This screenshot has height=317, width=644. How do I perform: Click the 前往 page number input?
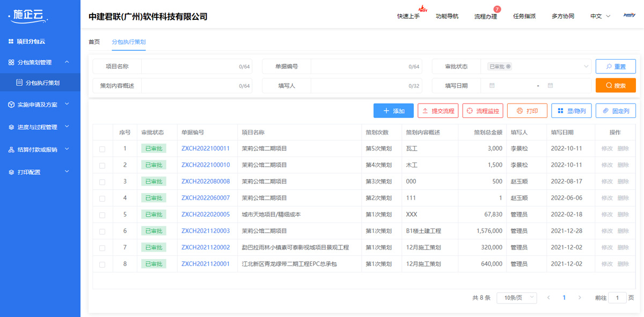coord(617,298)
